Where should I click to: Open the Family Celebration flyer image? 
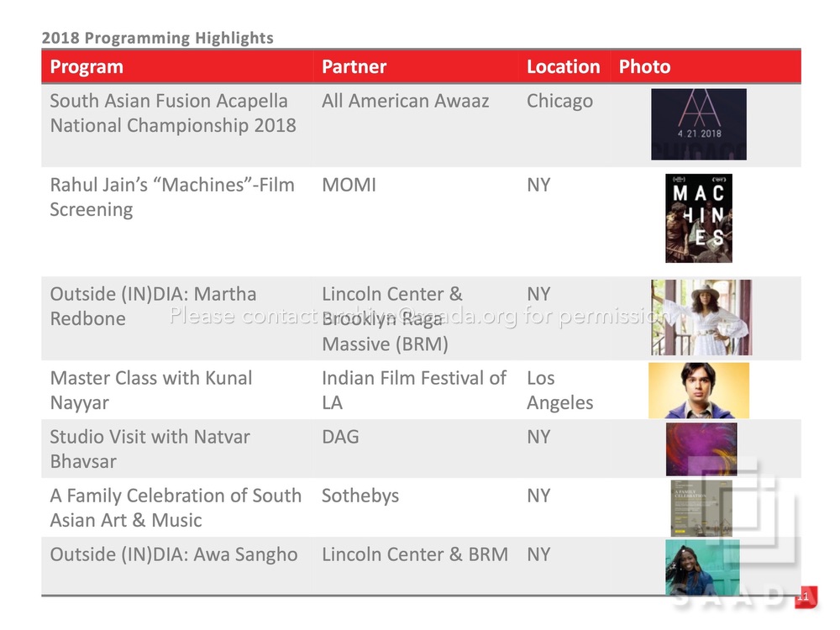(701, 508)
